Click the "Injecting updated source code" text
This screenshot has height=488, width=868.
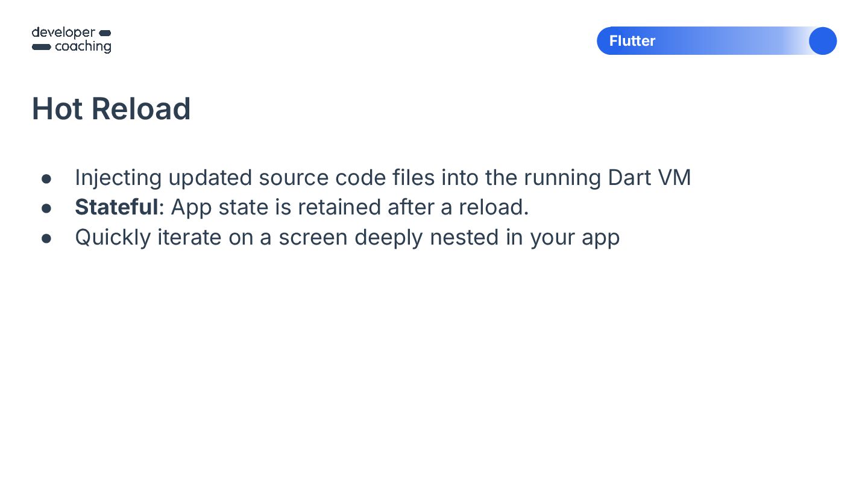[x=200, y=178]
